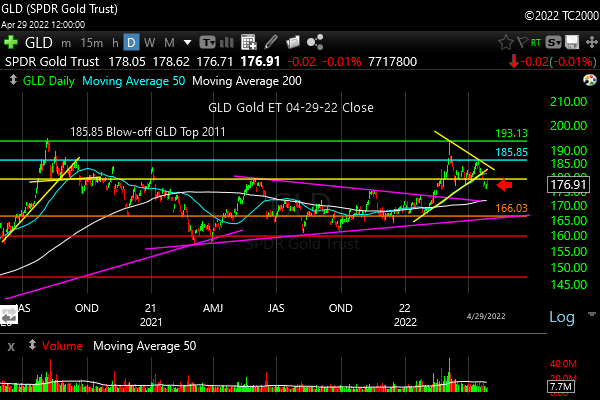Click the green plus add symbol icon
600x400 pixels.
click(x=12, y=43)
